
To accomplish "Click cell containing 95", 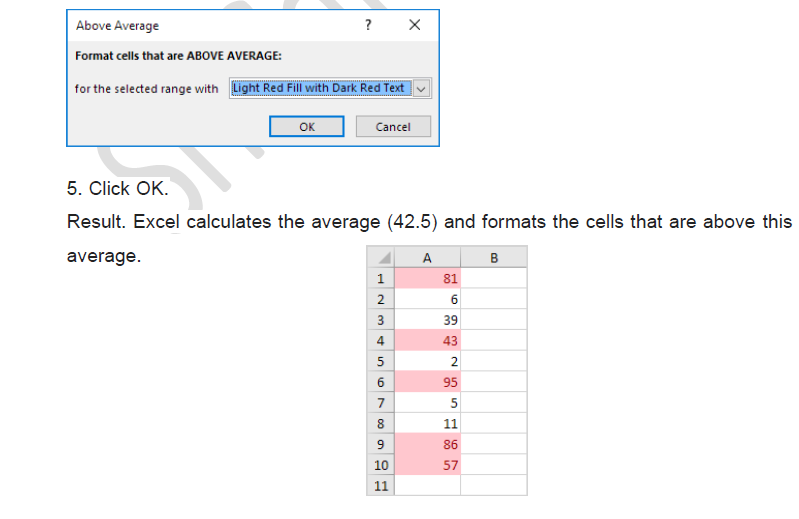I will click(x=427, y=382).
